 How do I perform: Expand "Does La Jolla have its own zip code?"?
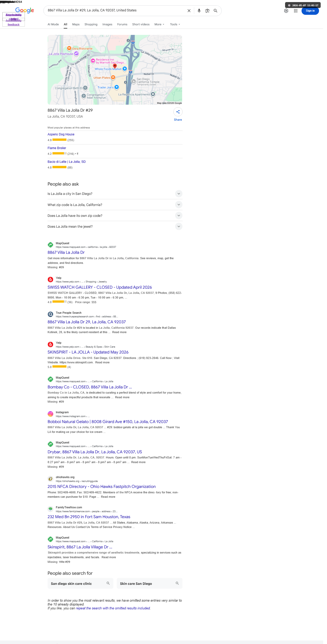point(115,216)
